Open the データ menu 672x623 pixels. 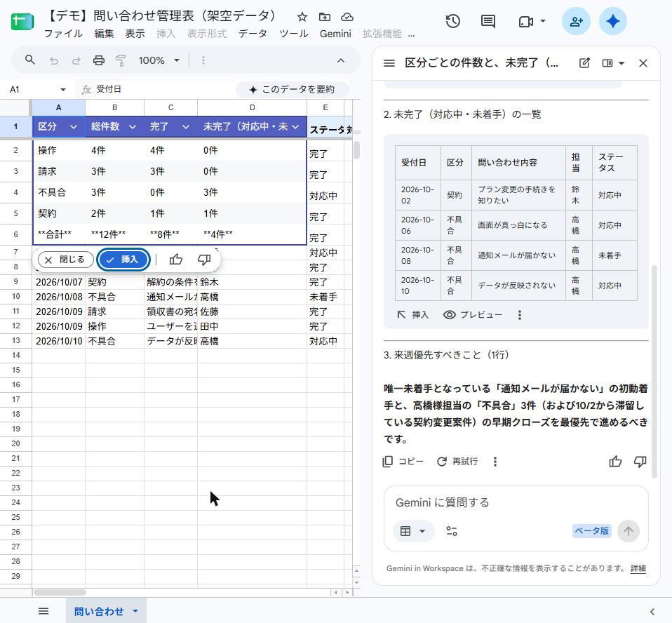[253, 34]
